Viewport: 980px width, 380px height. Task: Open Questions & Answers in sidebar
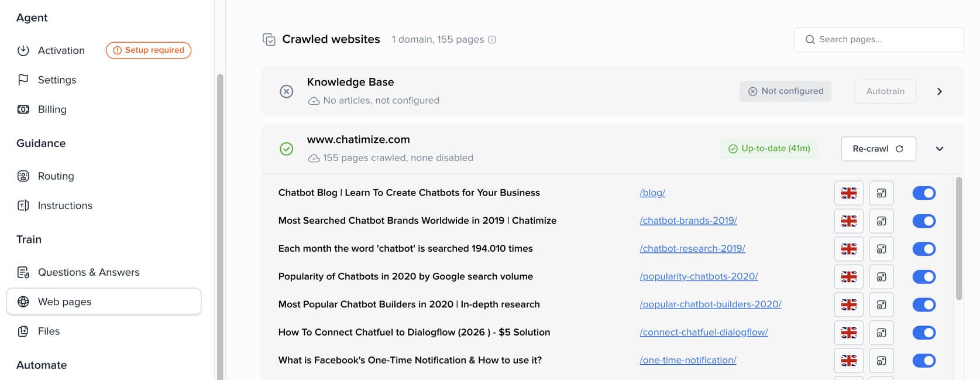point(88,272)
